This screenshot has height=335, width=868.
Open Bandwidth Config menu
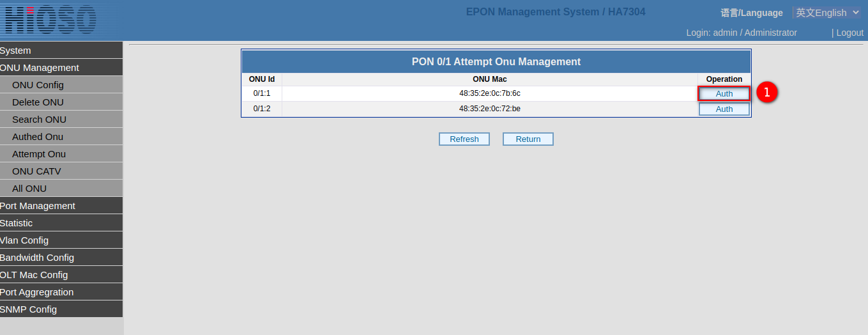37,258
